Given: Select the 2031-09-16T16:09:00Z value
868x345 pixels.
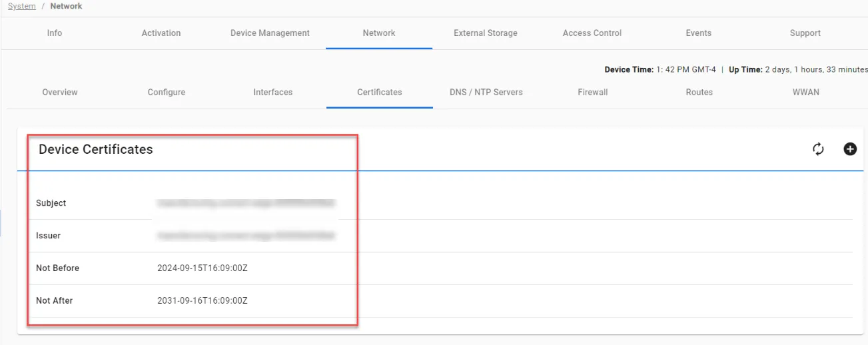Looking at the screenshot, I should [203, 301].
